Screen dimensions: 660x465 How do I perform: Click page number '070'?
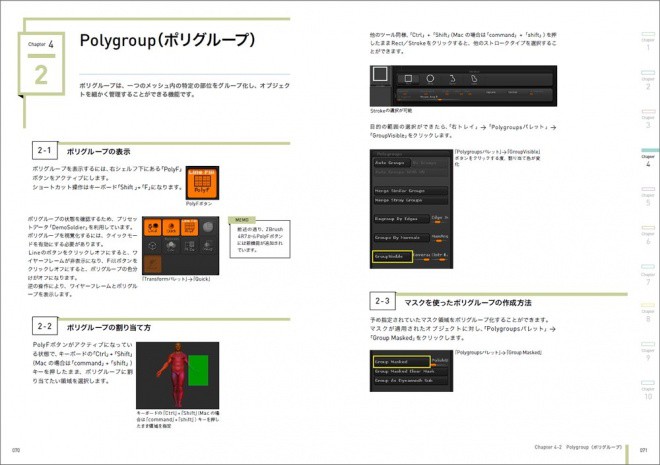coord(16,450)
